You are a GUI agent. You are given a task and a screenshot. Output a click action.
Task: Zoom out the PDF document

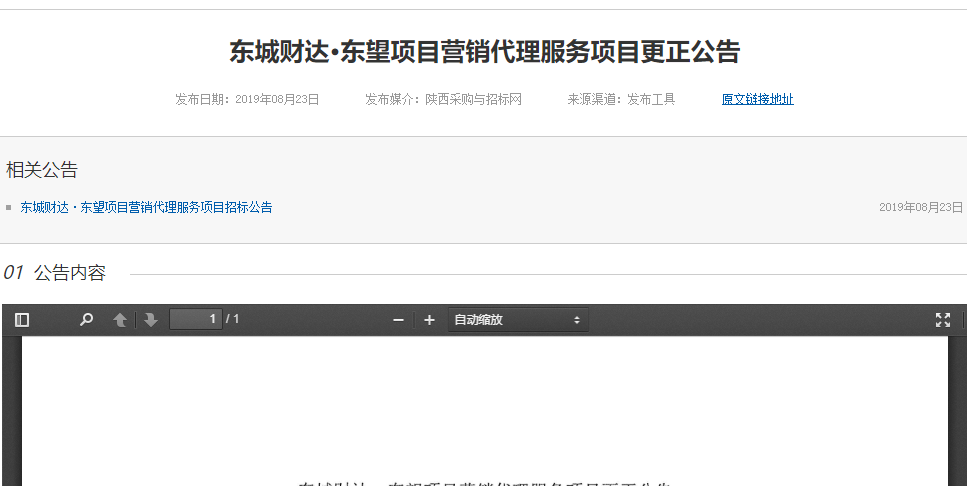398,320
